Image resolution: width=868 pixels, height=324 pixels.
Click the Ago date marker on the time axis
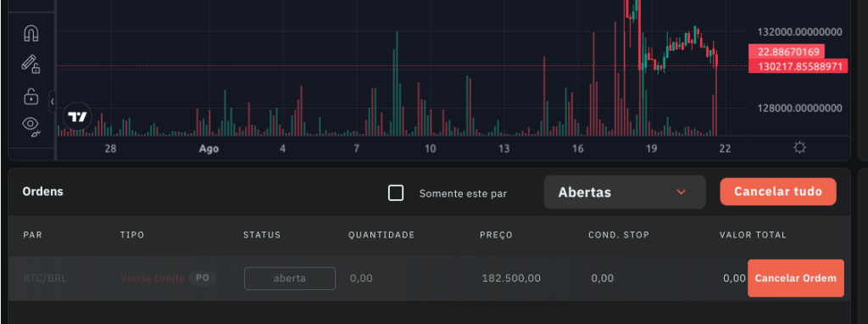(209, 149)
